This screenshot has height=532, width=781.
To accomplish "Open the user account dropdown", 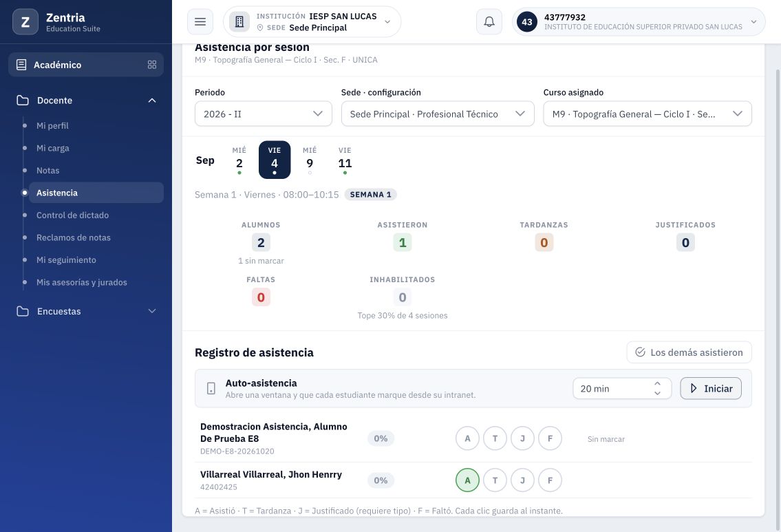I will click(639, 22).
